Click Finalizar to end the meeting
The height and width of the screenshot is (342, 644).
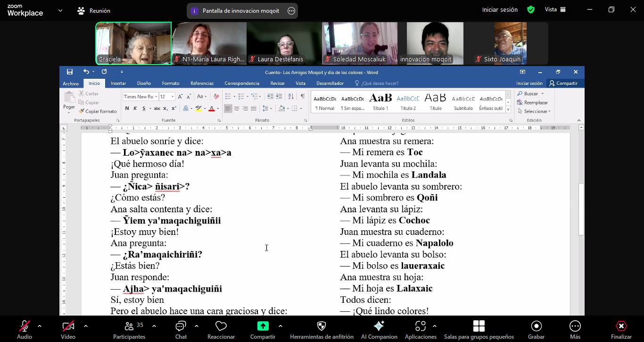coord(621,330)
